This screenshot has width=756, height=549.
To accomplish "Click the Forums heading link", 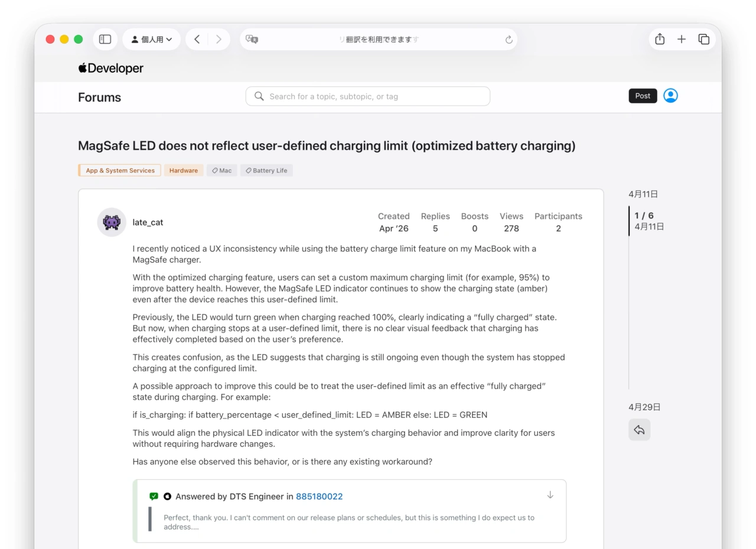I will click(x=99, y=97).
